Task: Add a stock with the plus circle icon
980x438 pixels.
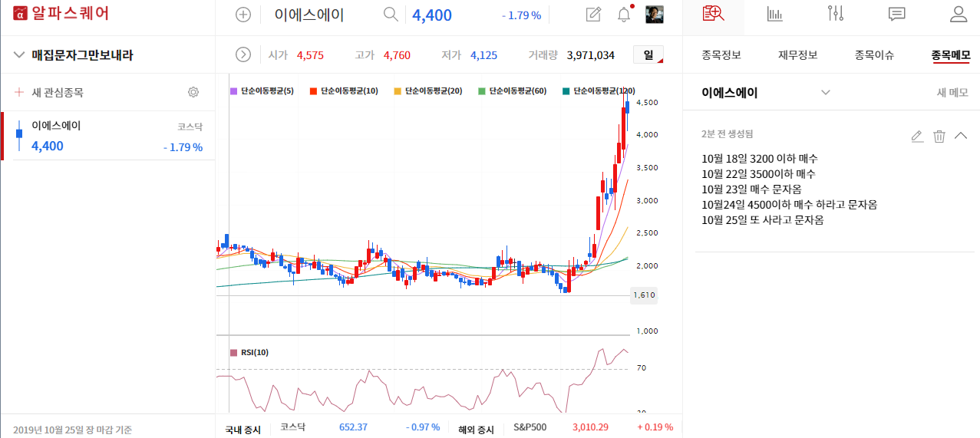Action: [x=243, y=15]
